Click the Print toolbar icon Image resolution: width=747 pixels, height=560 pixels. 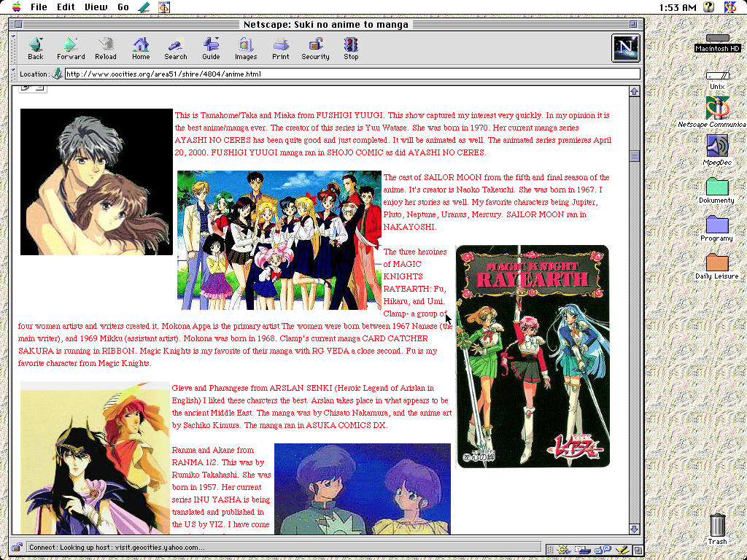(x=280, y=48)
